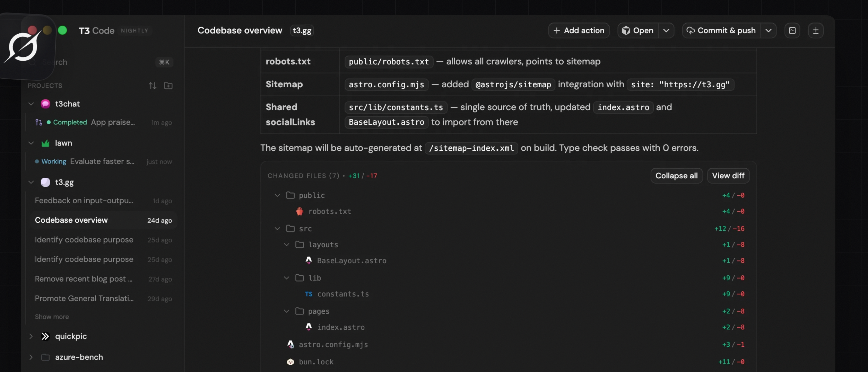This screenshot has height=372, width=868.
Task: Open the dropdown arrow next to Open
Action: coord(666,30)
